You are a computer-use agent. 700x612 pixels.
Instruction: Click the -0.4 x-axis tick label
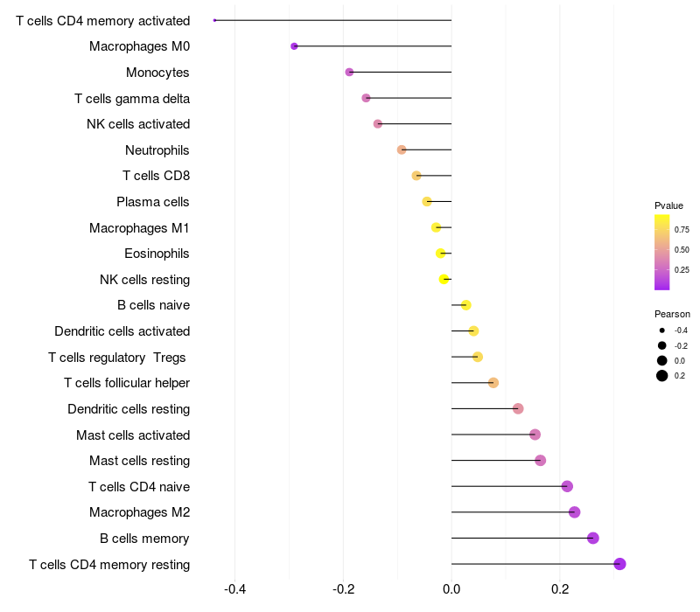coord(234,590)
